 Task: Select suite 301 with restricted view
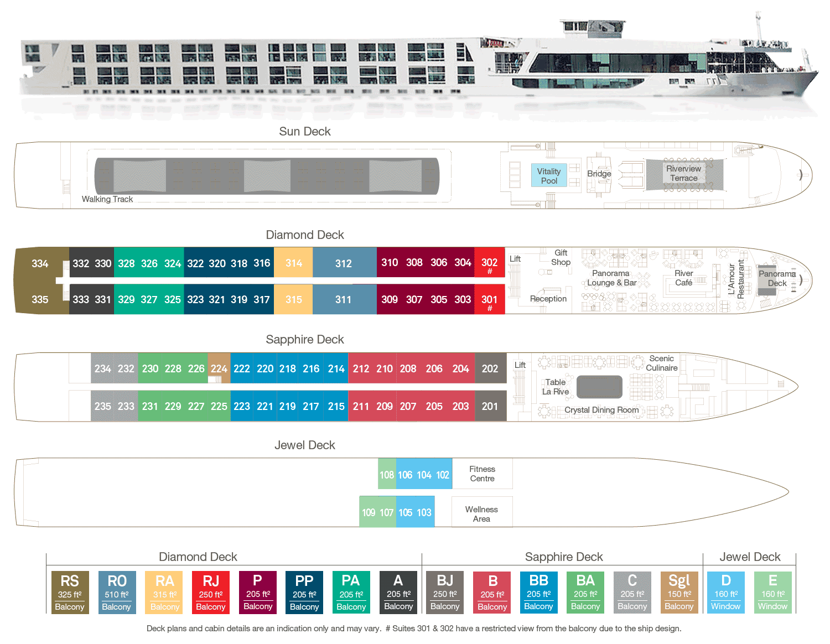(490, 300)
